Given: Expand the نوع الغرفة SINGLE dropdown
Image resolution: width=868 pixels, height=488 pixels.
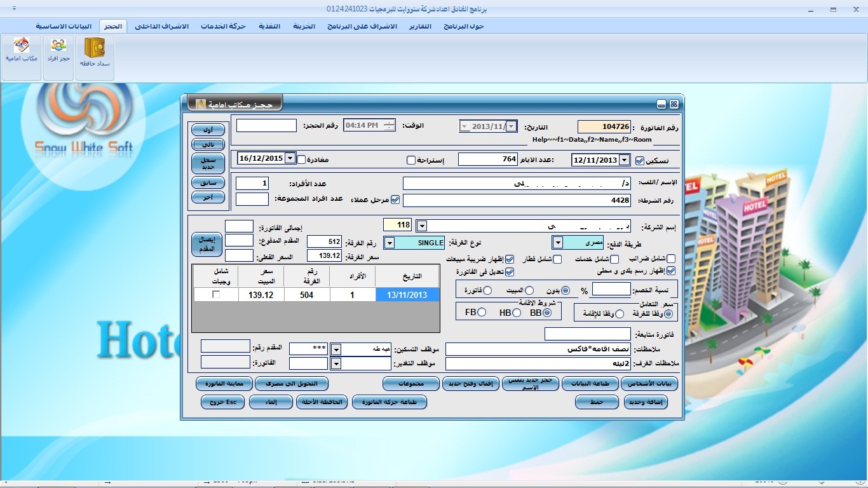Looking at the screenshot, I should 390,243.
